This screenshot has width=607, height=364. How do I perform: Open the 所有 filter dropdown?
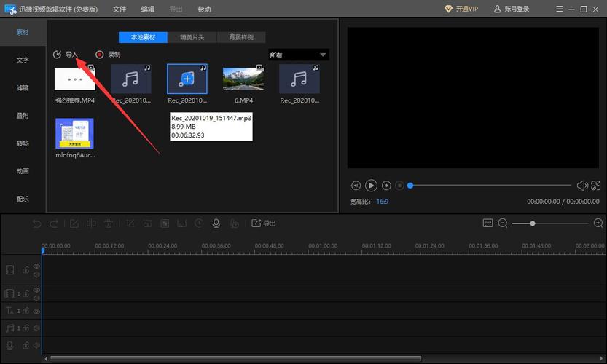(299, 55)
